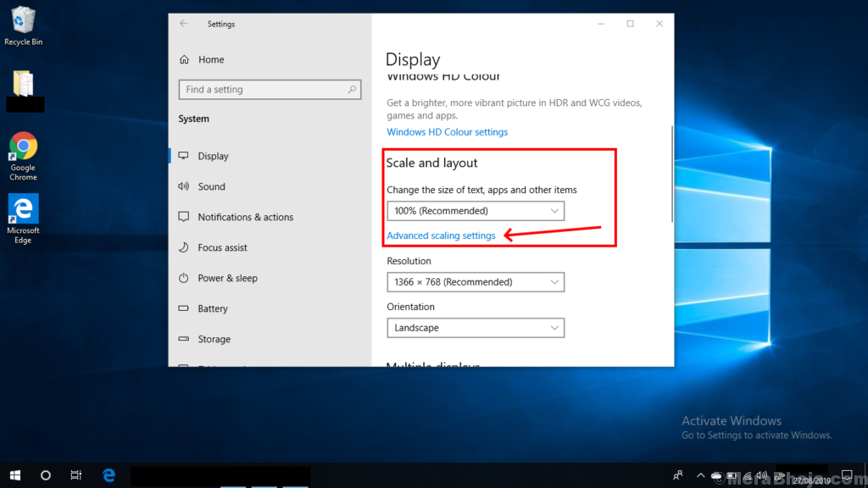Click the Find a setting search box
This screenshot has height=488, width=868.
pos(270,89)
